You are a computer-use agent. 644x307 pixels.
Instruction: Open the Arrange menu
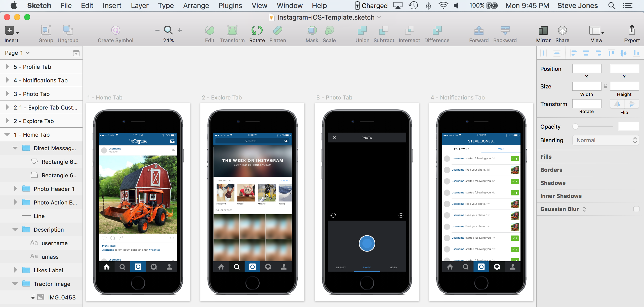pyautogui.click(x=196, y=6)
